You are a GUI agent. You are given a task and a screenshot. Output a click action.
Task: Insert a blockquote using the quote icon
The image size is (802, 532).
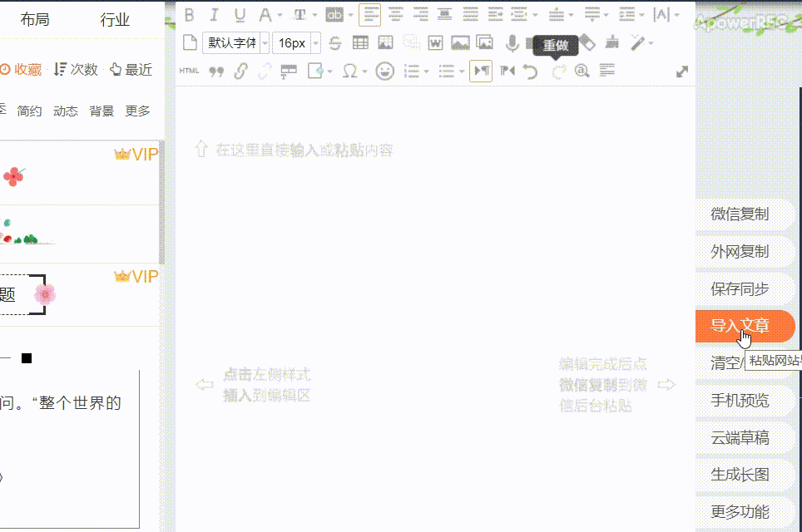215,71
